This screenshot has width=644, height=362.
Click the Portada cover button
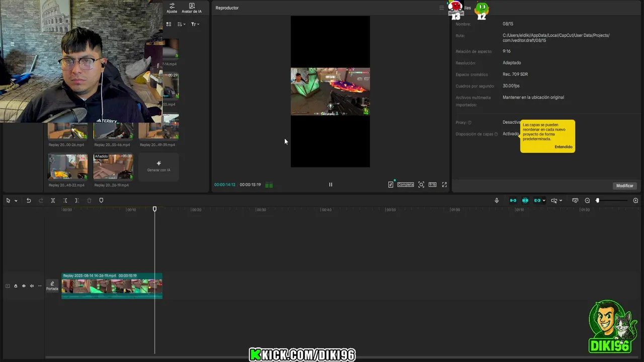coord(52,286)
